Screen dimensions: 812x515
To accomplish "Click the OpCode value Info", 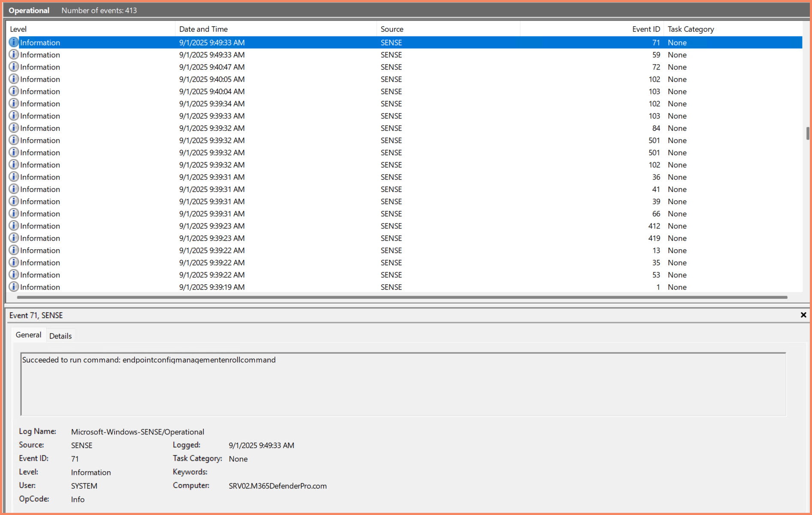I will tap(78, 499).
